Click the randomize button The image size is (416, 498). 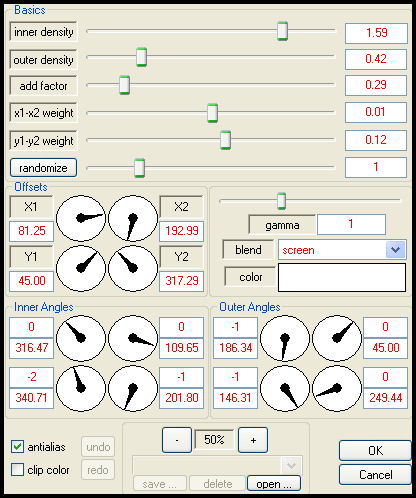43,168
